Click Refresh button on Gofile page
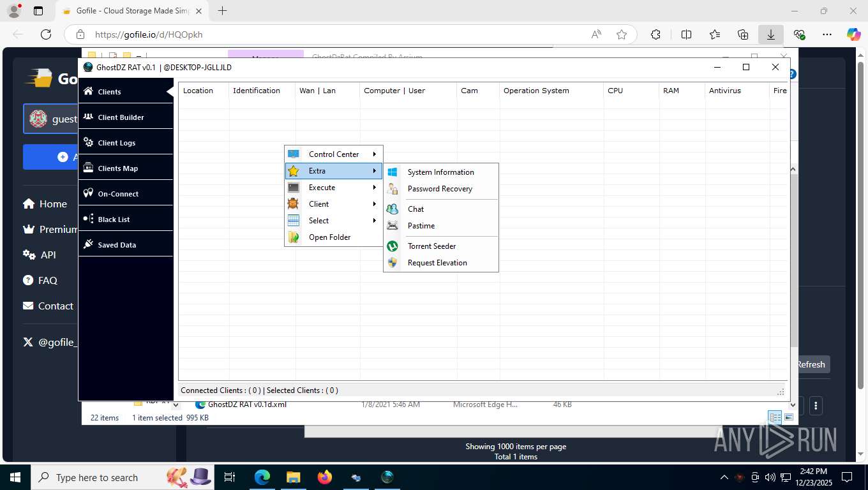 [x=811, y=364]
